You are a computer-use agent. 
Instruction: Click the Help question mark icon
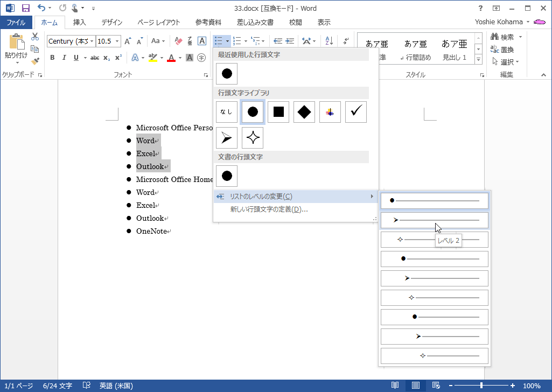click(x=480, y=8)
